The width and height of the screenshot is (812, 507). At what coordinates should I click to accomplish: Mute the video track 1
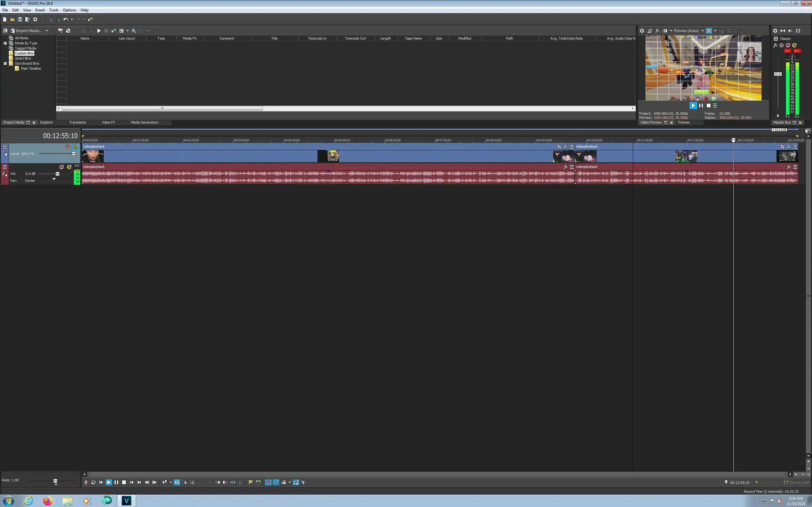point(68,146)
